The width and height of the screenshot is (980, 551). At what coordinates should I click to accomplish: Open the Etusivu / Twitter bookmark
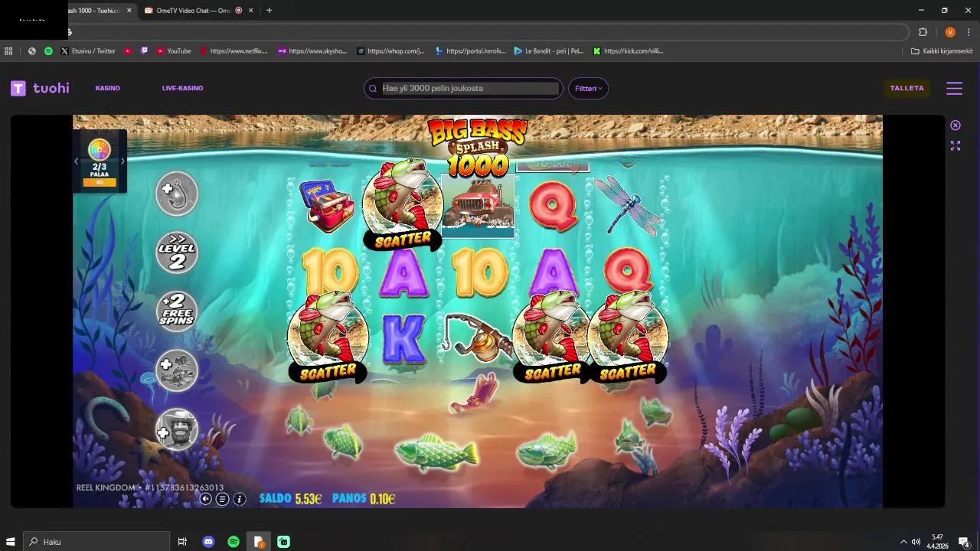point(88,51)
